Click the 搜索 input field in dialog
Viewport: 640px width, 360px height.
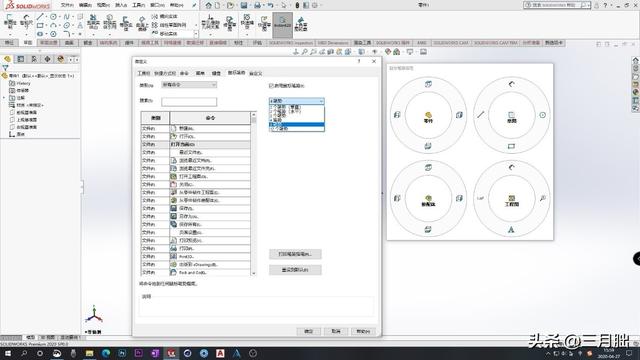click(x=189, y=101)
